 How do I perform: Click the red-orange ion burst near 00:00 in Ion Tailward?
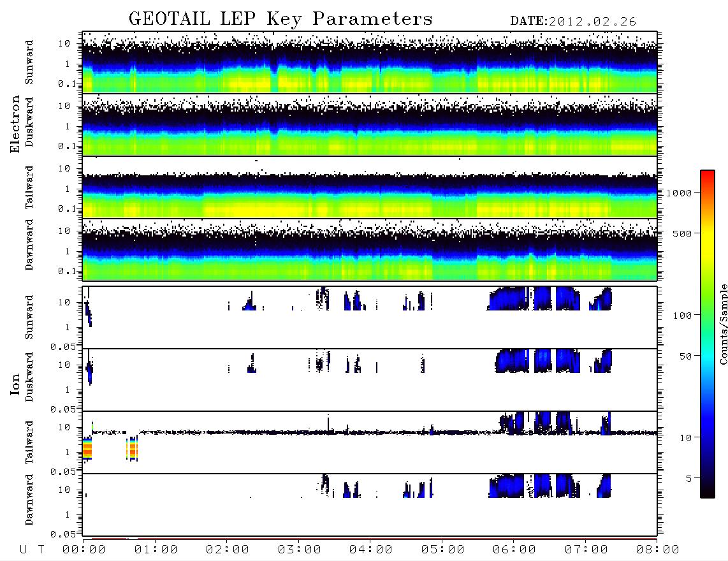click(87, 449)
